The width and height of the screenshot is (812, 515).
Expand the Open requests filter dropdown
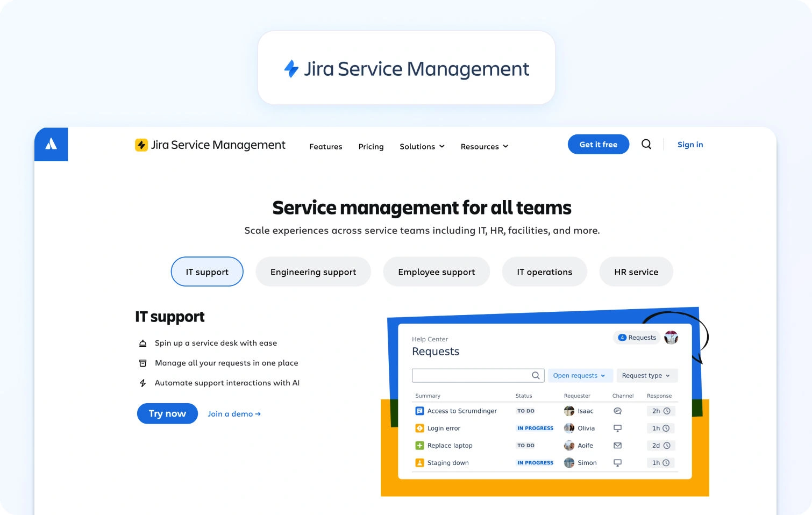(x=580, y=375)
